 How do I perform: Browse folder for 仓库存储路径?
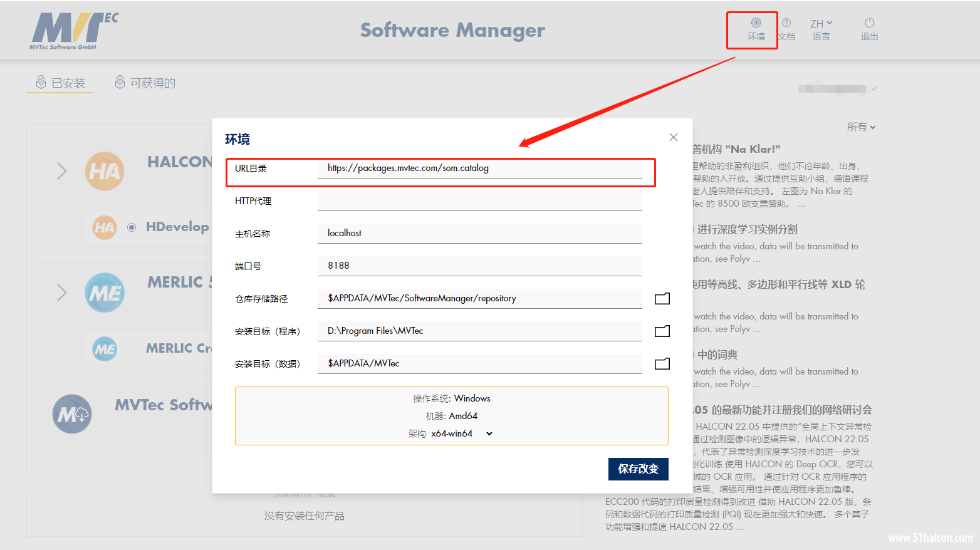[x=662, y=299]
